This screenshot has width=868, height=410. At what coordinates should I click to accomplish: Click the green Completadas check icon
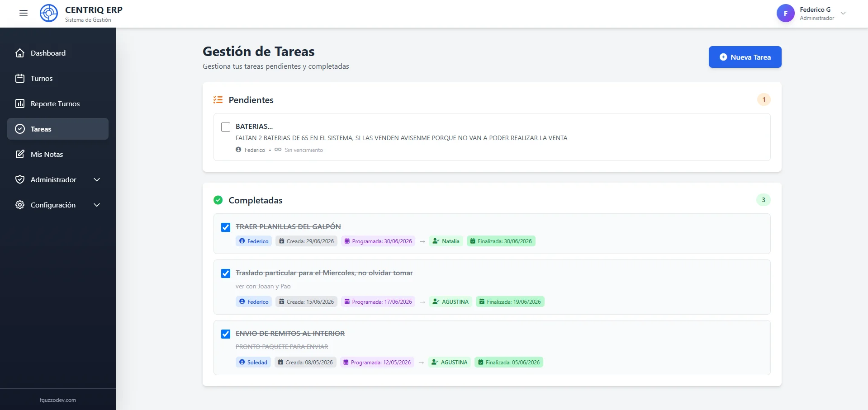[218, 200]
